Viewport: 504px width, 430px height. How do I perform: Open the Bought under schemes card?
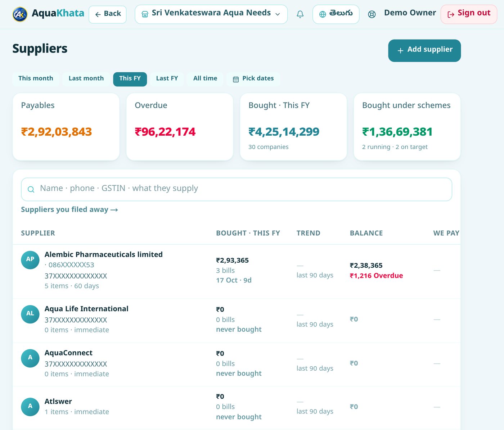(x=407, y=127)
